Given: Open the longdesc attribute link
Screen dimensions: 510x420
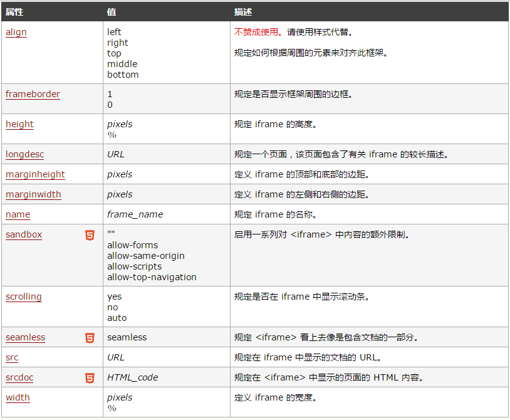Looking at the screenshot, I should point(24,154).
